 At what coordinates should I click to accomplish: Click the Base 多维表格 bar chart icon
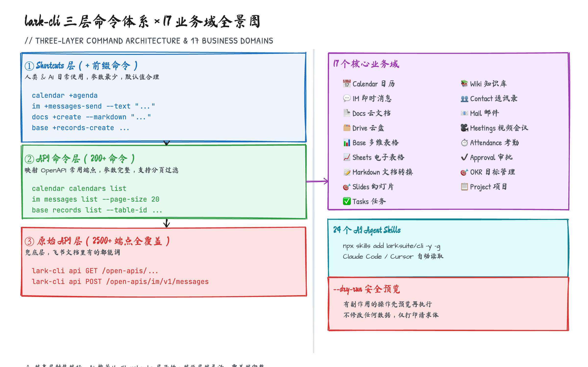(x=347, y=143)
